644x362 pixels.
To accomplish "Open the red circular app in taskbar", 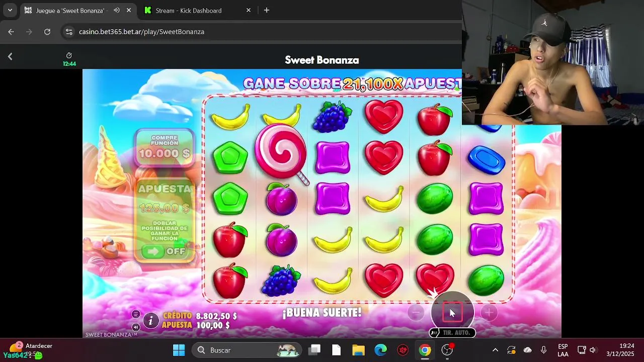I will pos(403,350).
